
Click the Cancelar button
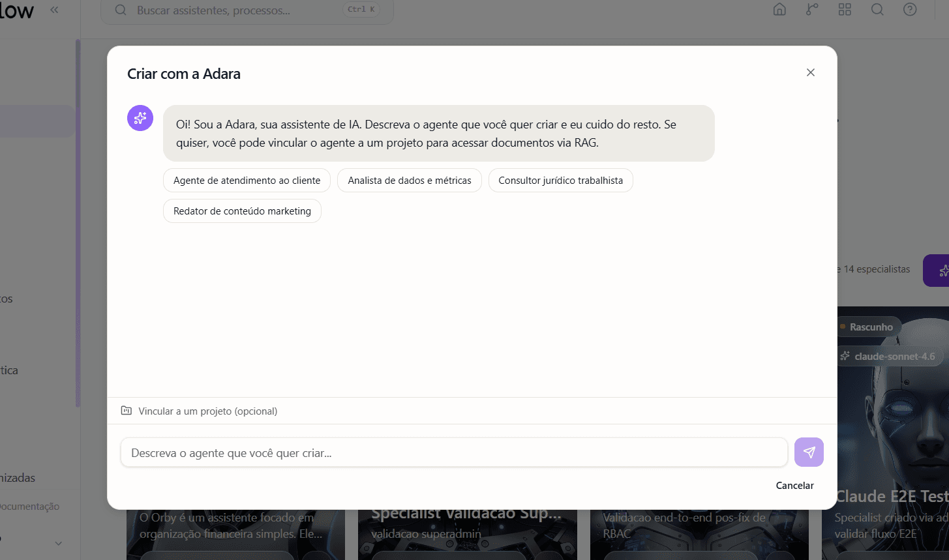(794, 486)
